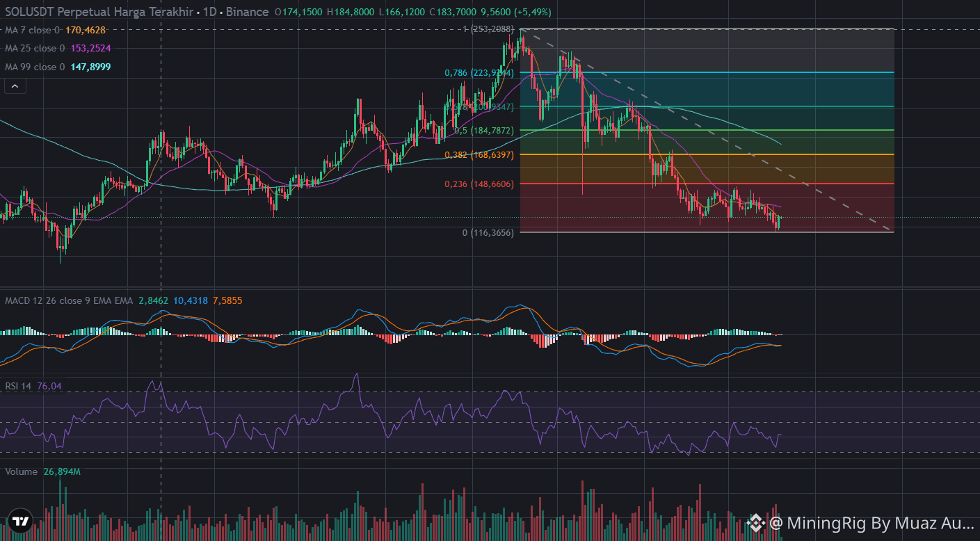The image size is (980, 541).
Task: Click the low price L166,1200
Action: pyautogui.click(x=402, y=12)
